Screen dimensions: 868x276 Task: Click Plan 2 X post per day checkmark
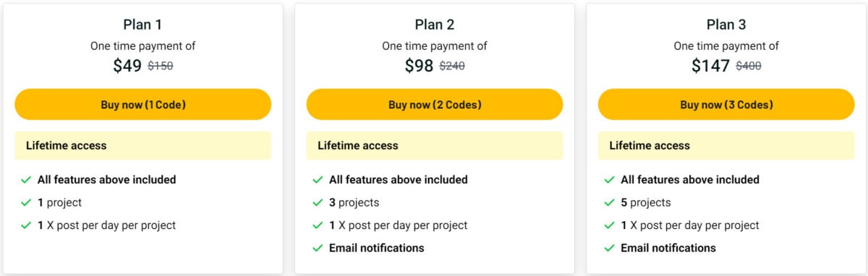pyautogui.click(x=318, y=225)
